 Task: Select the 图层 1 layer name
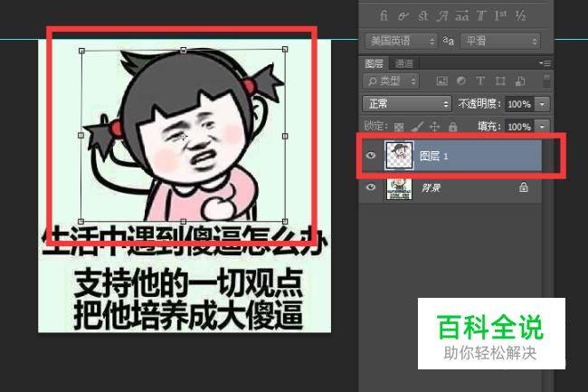(x=434, y=156)
